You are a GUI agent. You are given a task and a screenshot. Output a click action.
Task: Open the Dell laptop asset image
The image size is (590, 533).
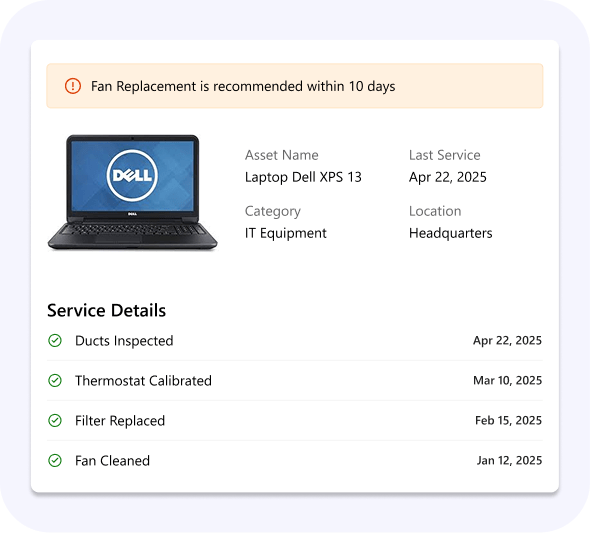pyautogui.click(x=132, y=192)
